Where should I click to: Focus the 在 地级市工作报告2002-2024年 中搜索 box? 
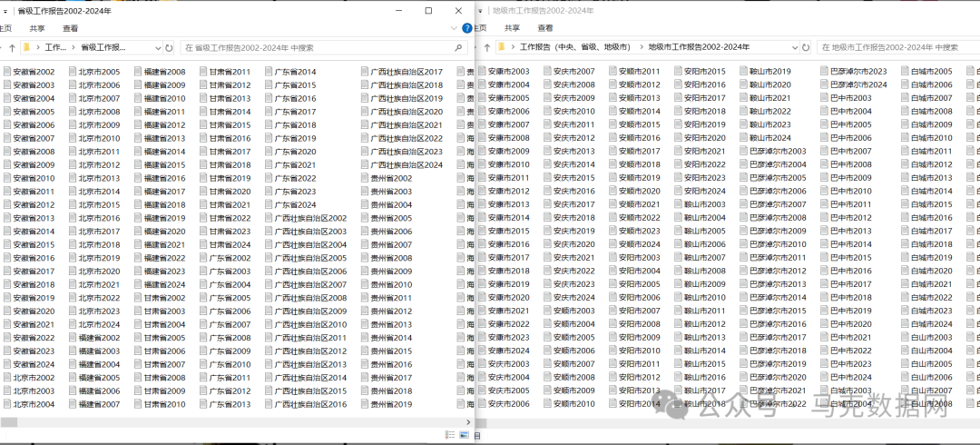(x=897, y=47)
